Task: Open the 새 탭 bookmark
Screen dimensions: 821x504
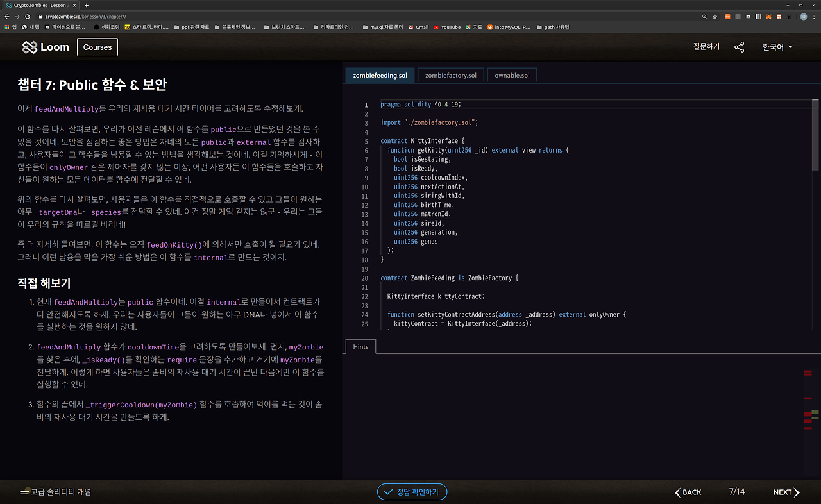Action: (x=31, y=28)
